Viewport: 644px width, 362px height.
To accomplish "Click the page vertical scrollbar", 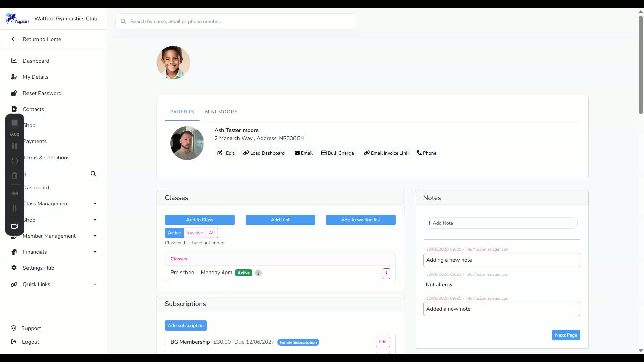I will click(641, 65).
